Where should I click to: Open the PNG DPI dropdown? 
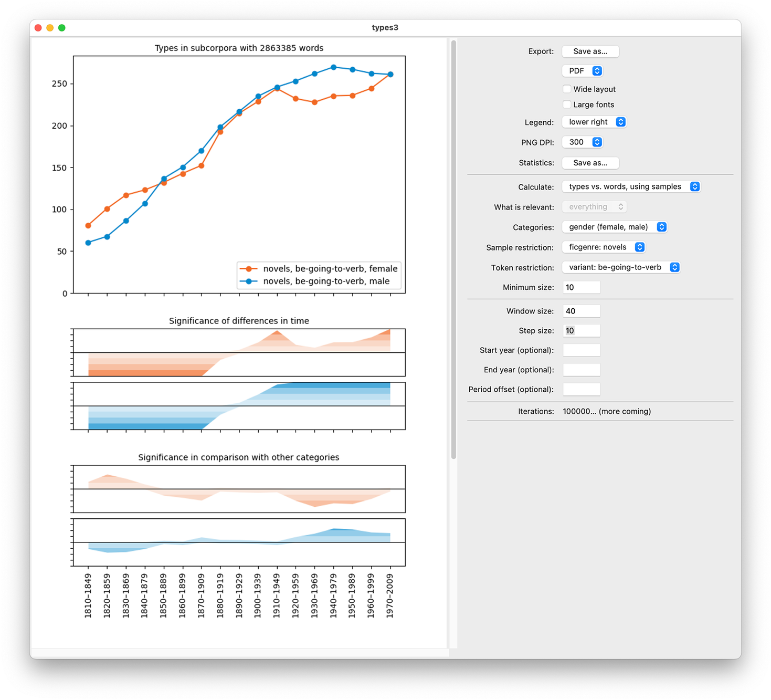click(x=582, y=142)
